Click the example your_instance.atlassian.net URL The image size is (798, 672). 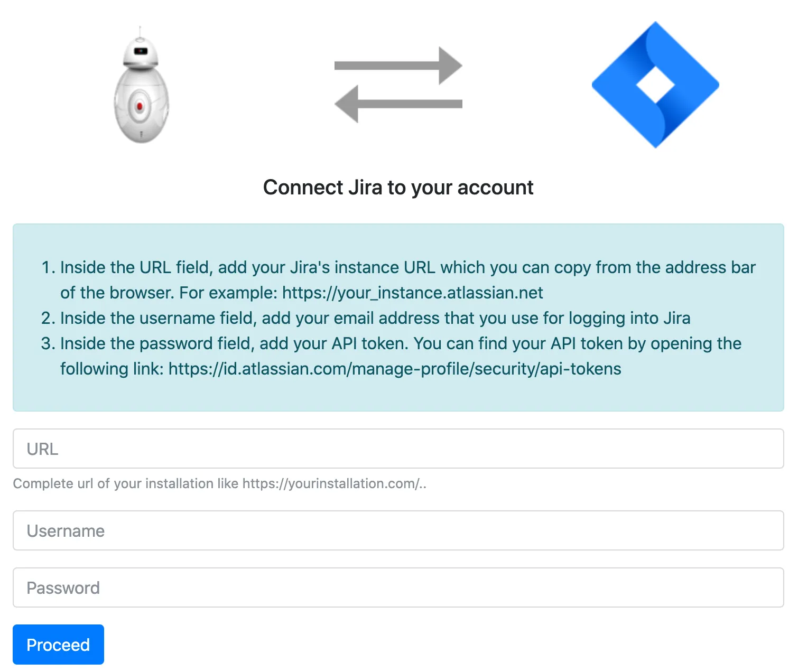point(412,293)
